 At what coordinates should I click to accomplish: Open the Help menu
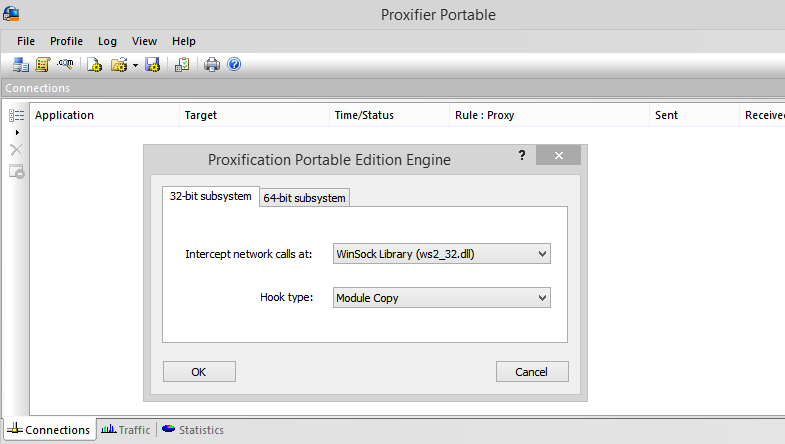point(184,41)
